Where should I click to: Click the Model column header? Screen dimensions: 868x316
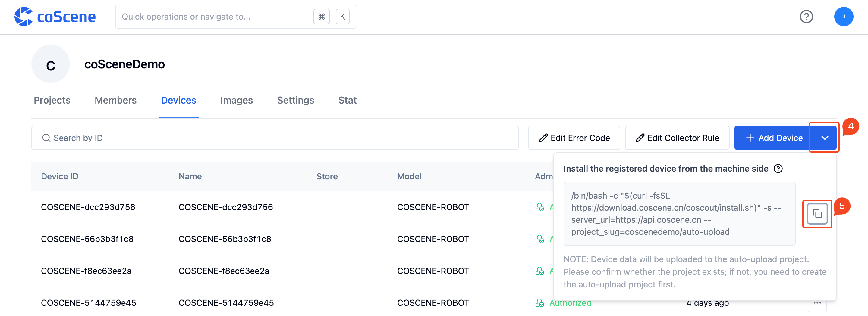409,177
